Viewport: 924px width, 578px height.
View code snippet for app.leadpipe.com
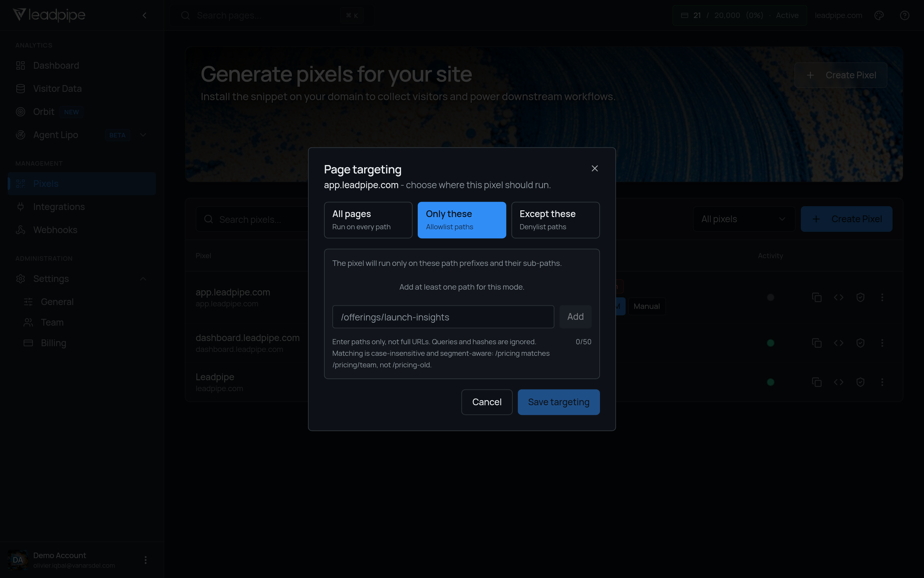(x=838, y=297)
